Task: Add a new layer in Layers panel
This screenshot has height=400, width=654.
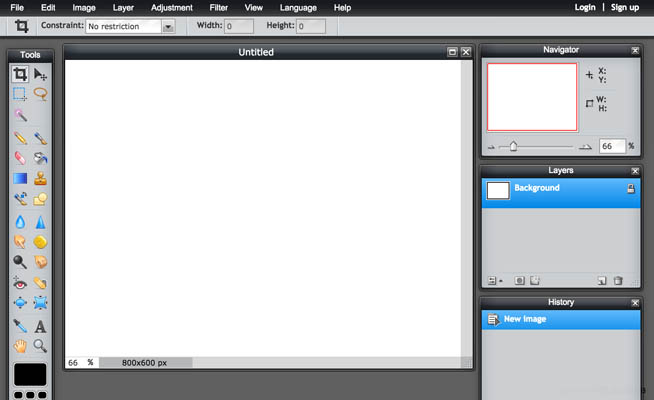Action: click(602, 281)
